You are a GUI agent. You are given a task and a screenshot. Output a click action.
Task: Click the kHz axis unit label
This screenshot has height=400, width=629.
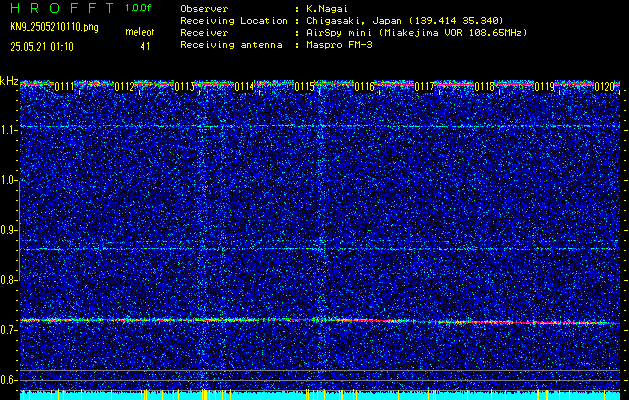pyautogui.click(x=9, y=81)
